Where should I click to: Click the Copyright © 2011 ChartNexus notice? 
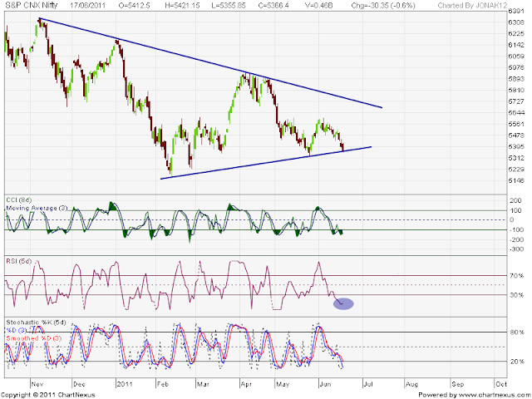click(48, 395)
